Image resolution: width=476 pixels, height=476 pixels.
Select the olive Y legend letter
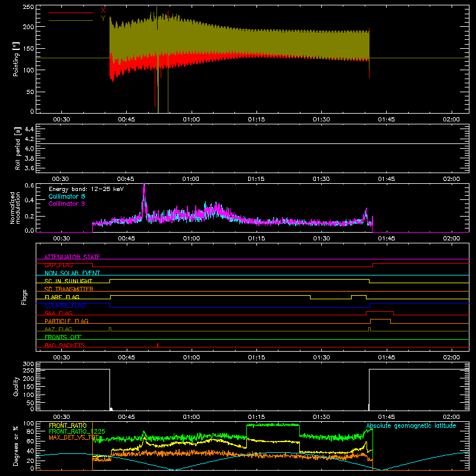pos(103,18)
